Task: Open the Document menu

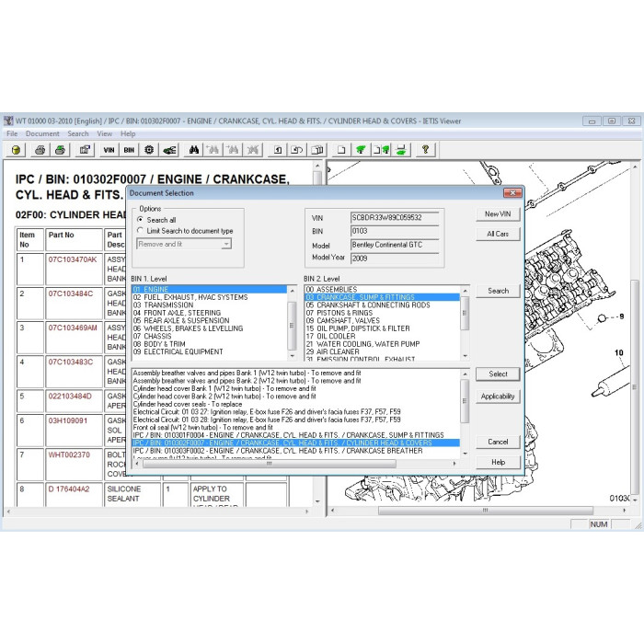Action: (x=42, y=134)
